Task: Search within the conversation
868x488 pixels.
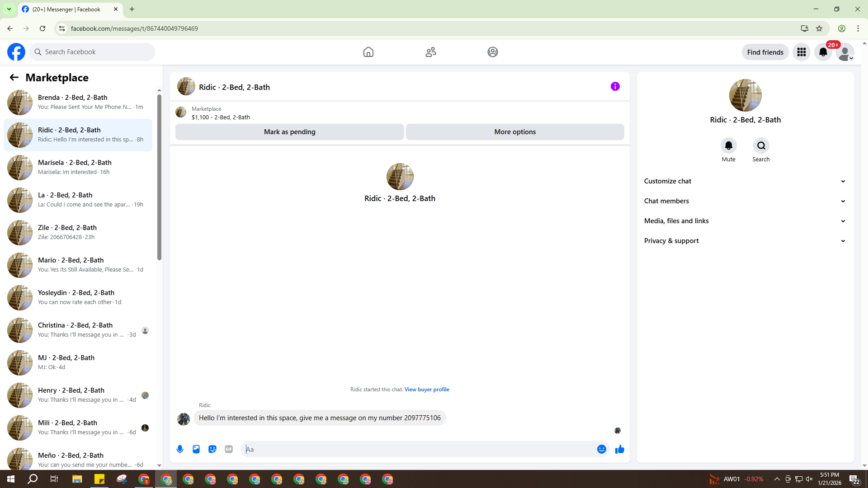Action: pos(761,146)
